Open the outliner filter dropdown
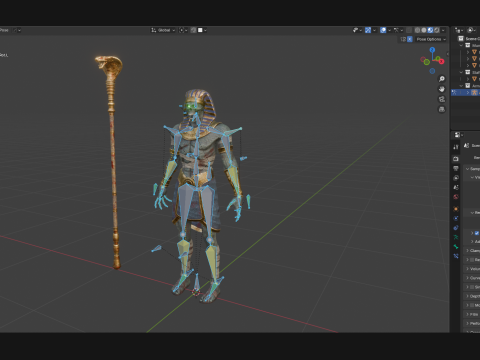 click(471, 30)
